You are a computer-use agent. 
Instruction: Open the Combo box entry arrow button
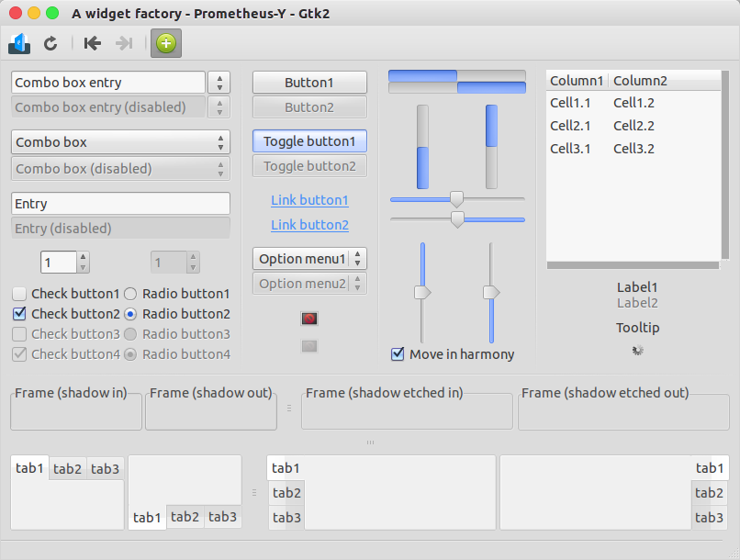tap(219, 83)
